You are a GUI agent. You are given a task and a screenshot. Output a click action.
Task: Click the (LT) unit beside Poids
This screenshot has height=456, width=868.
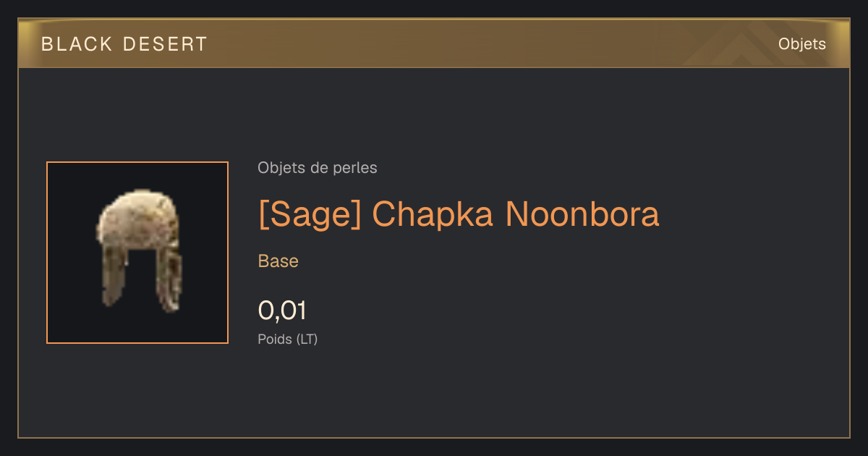coord(307,339)
